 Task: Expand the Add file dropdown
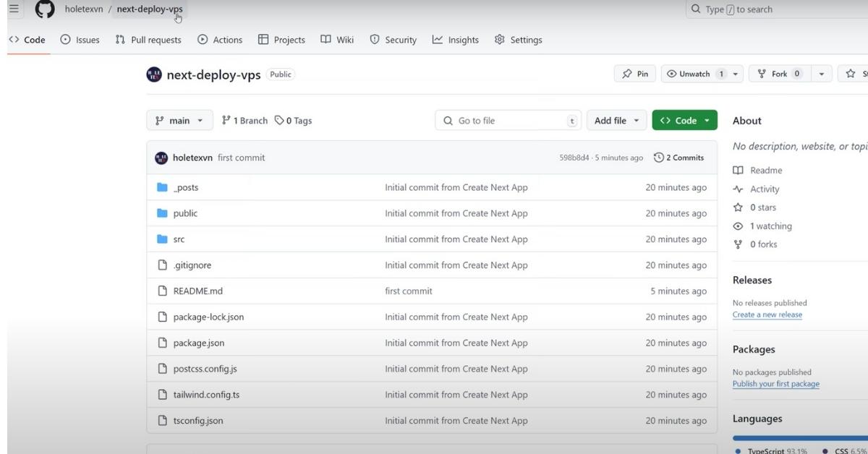click(616, 121)
